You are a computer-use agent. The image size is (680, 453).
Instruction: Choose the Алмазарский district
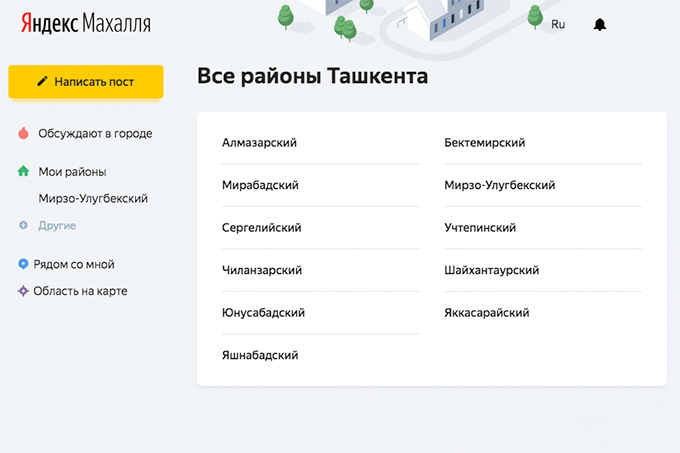(259, 143)
